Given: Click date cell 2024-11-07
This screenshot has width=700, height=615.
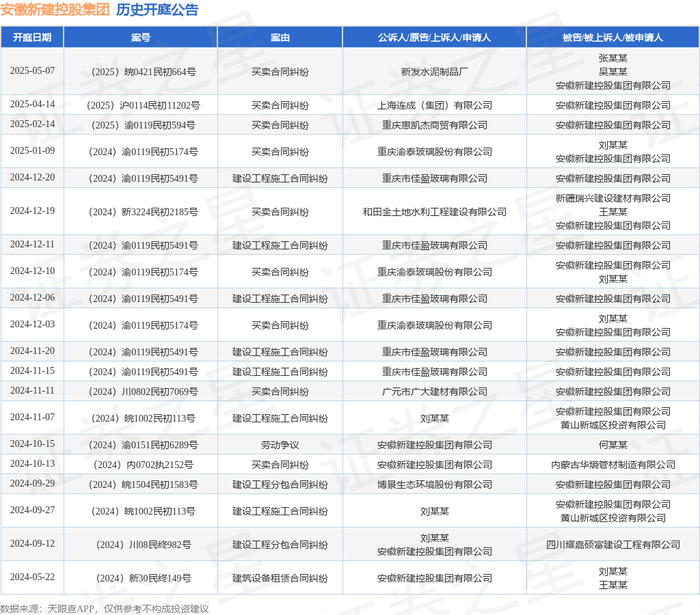Looking at the screenshot, I should pyautogui.click(x=32, y=418).
